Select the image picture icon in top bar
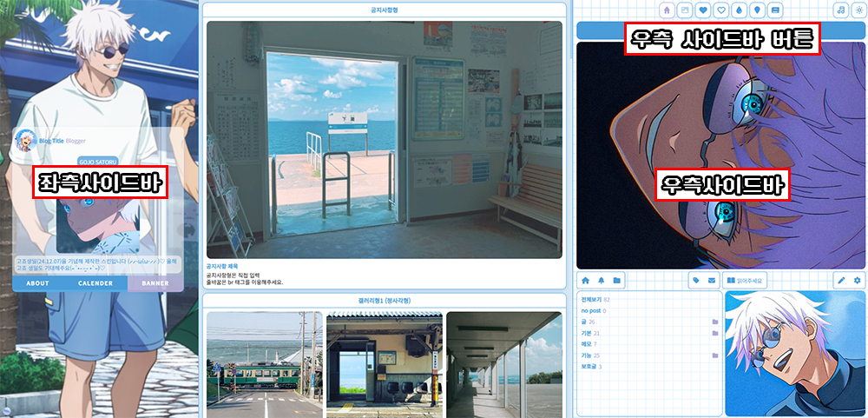This screenshot has height=418, width=868. click(685, 10)
